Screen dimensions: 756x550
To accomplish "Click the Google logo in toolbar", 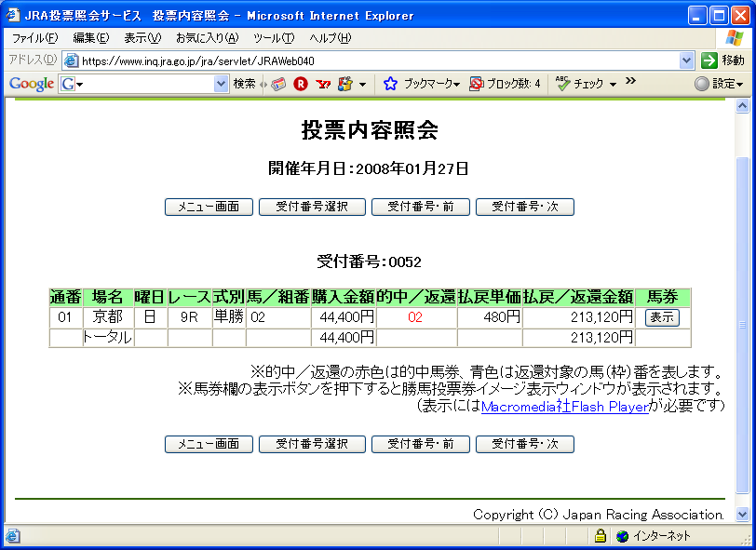I will 32,84.
